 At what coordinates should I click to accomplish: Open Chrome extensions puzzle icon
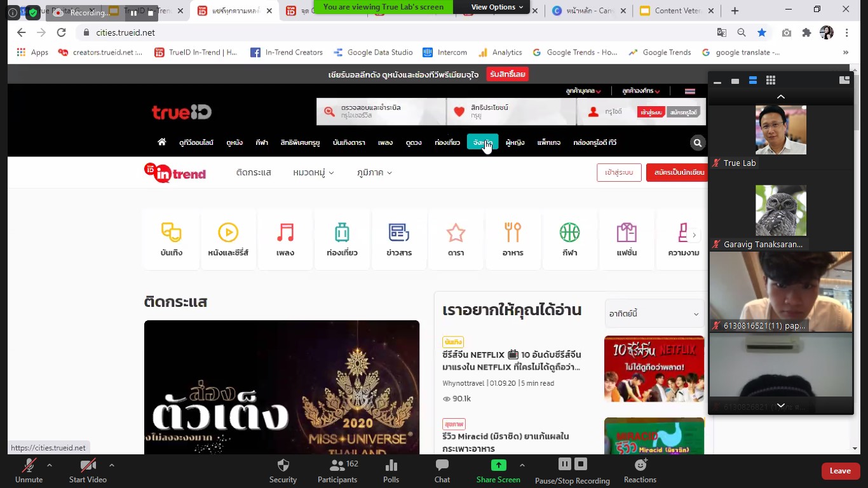[x=807, y=32]
